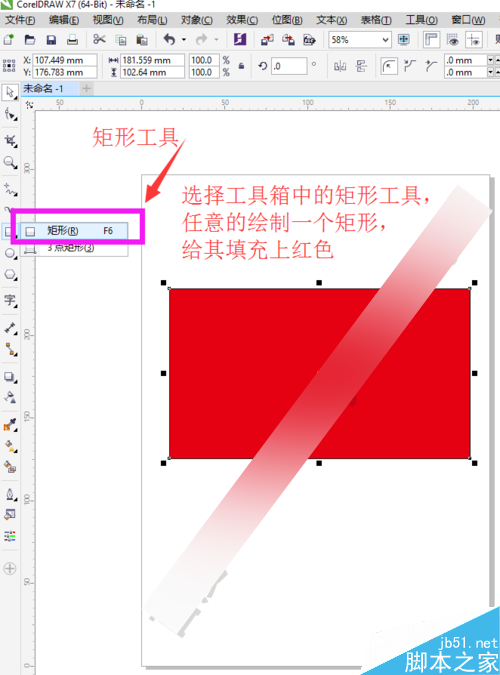The width and height of the screenshot is (500, 675).
Task: Edit the upper corner radius field
Action: (466, 60)
